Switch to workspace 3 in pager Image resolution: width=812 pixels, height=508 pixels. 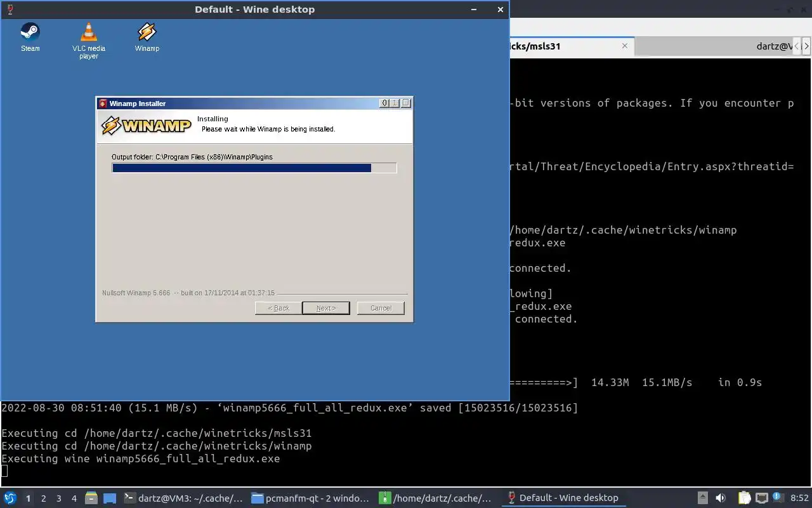coord(59,498)
